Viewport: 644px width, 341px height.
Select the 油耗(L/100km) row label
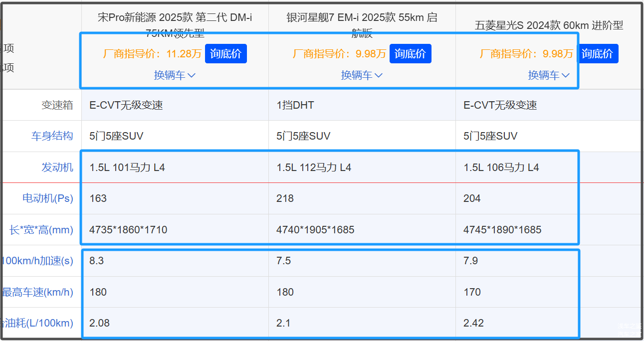pyautogui.click(x=38, y=323)
